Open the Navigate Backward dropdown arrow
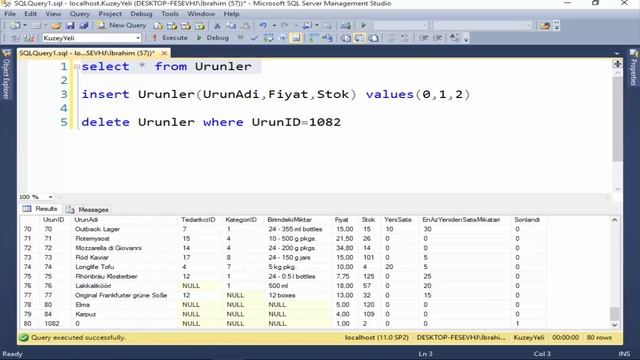Screen dimensions: 640x360 click(317, 25)
